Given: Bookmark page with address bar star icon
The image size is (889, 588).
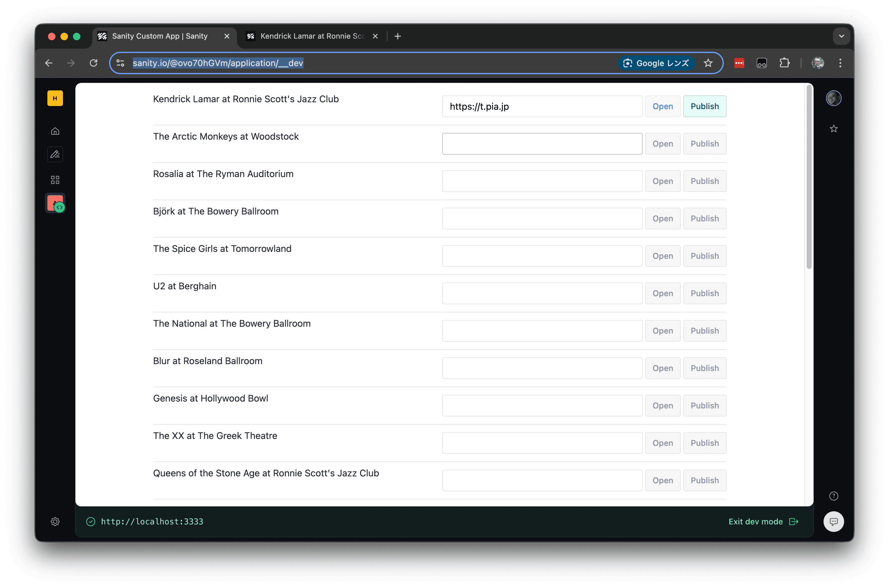Looking at the screenshot, I should 708,63.
